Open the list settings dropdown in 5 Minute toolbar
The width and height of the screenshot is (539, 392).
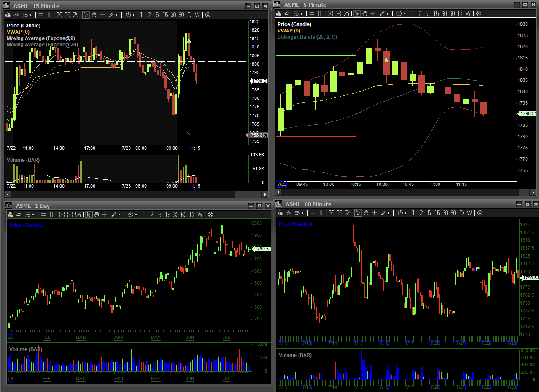(x=298, y=13)
